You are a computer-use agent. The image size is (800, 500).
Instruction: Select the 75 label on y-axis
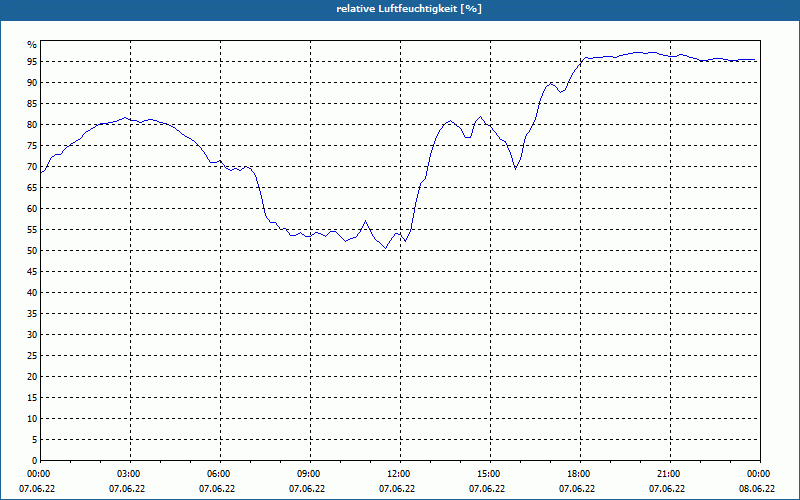(x=32, y=145)
